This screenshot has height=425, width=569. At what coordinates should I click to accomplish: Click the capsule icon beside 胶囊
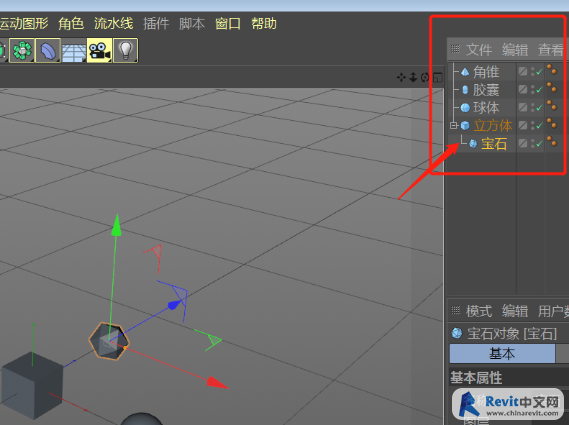coord(465,90)
